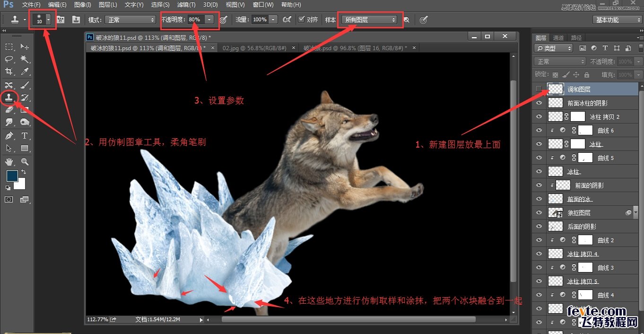Swap foreground and background colors
Image resolution: width=644 pixels, height=334 pixels.
coord(24,172)
